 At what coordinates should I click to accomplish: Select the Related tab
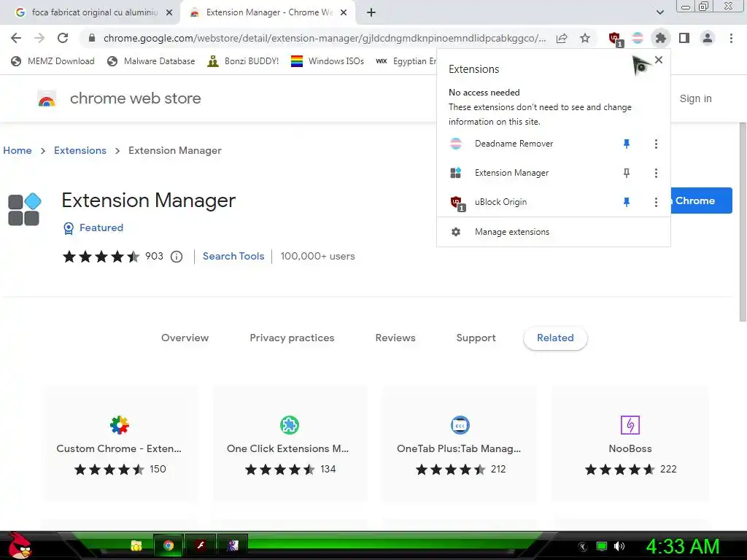click(555, 338)
